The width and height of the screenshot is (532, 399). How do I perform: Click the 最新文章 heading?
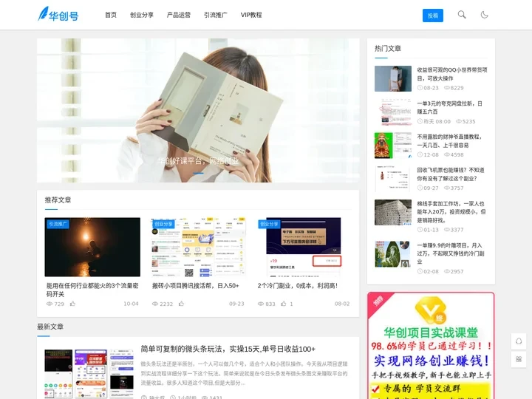pos(50,327)
